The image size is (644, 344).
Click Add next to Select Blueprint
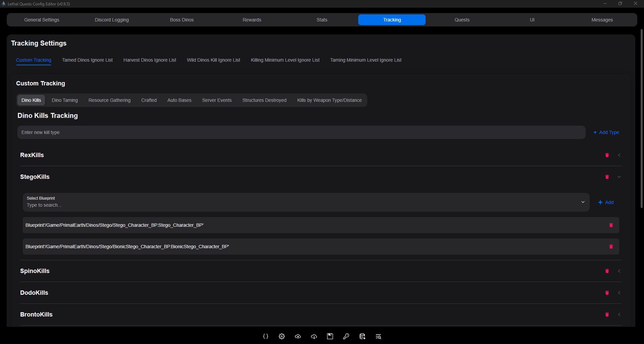pos(606,202)
